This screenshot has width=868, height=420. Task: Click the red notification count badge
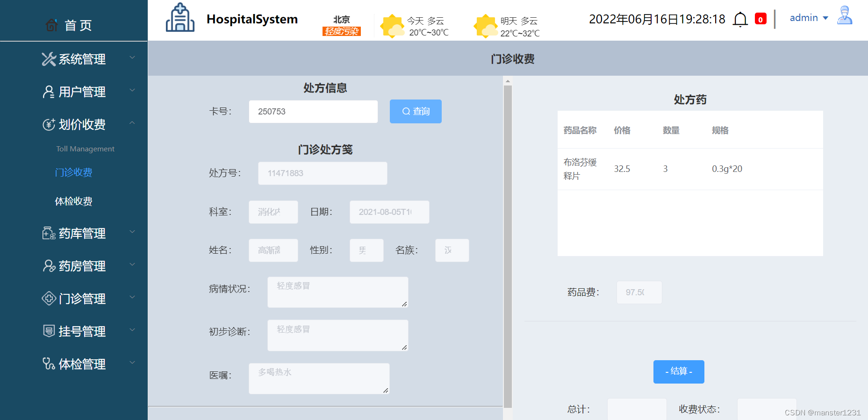pyautogui.click(x=760, y=19)
